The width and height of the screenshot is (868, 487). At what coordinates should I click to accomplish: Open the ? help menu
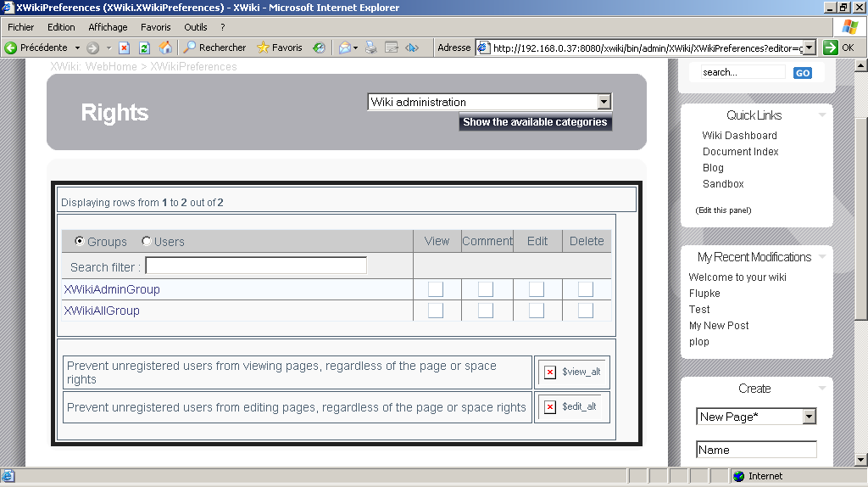(223, 27)
